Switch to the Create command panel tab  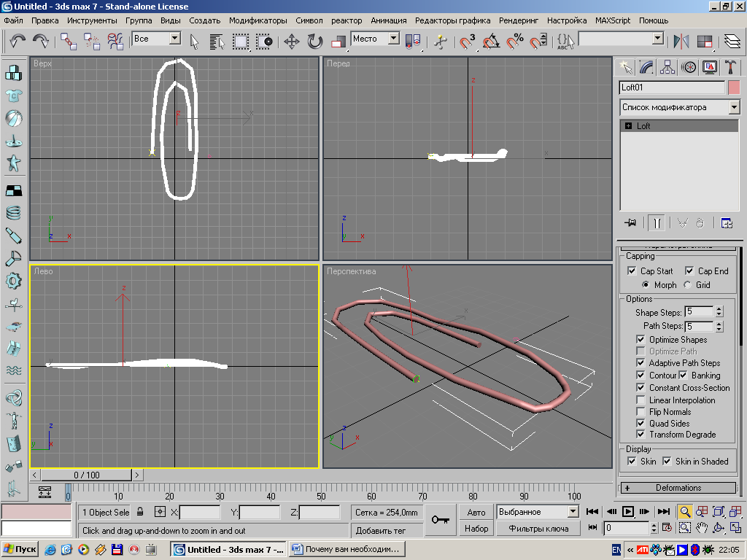pyautogui.click(x=625, y=67)
